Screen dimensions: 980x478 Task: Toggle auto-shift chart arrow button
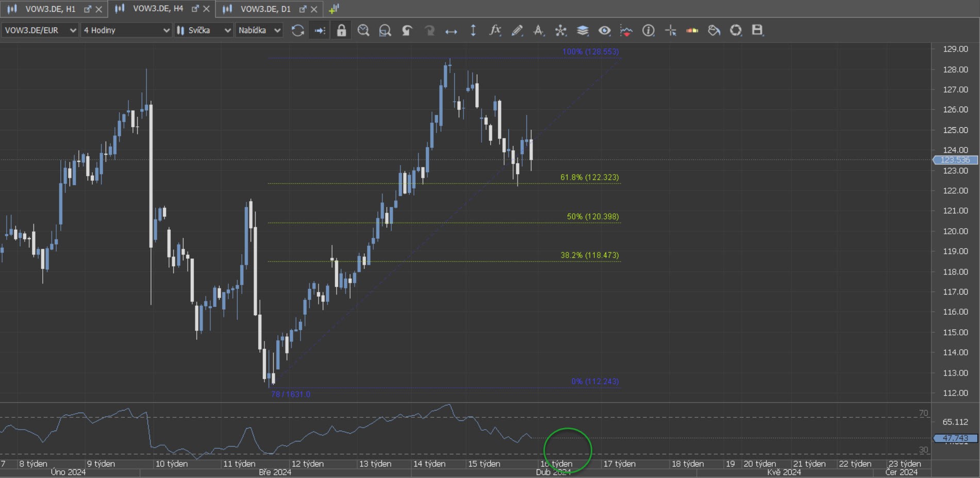tap(320, 30)
